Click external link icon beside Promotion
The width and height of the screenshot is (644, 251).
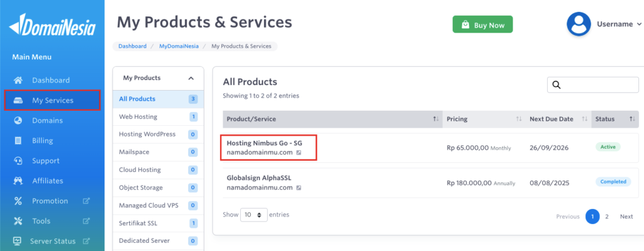point(86,201)
